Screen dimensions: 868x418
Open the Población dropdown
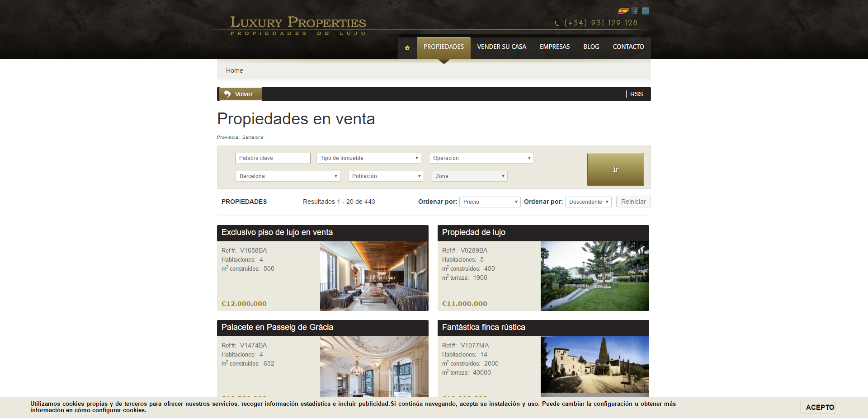click(386, 176)
